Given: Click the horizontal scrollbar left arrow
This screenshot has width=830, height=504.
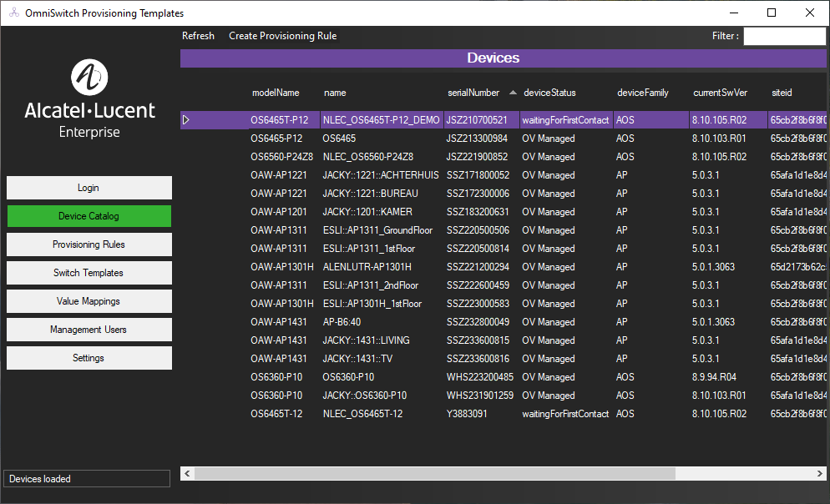Looking at the screenshot, I should click(x=187, y=473).
